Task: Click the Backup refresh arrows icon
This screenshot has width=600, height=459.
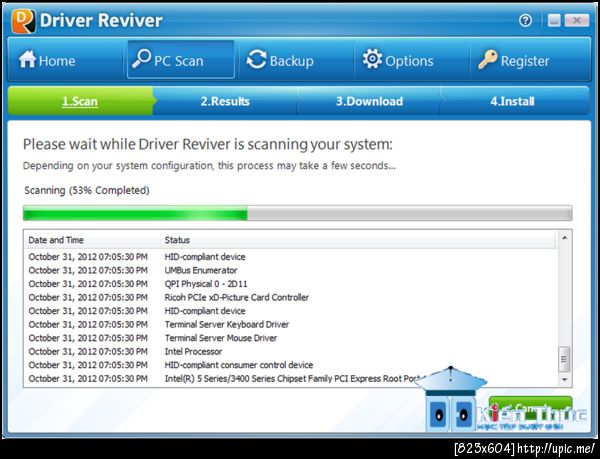Action: pyautogui.click(x=256, y=59)
